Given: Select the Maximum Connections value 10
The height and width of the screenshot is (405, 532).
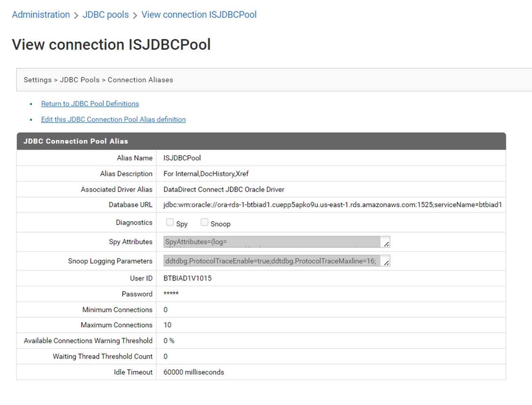Looking at the screenshot, I should point(167,325).
